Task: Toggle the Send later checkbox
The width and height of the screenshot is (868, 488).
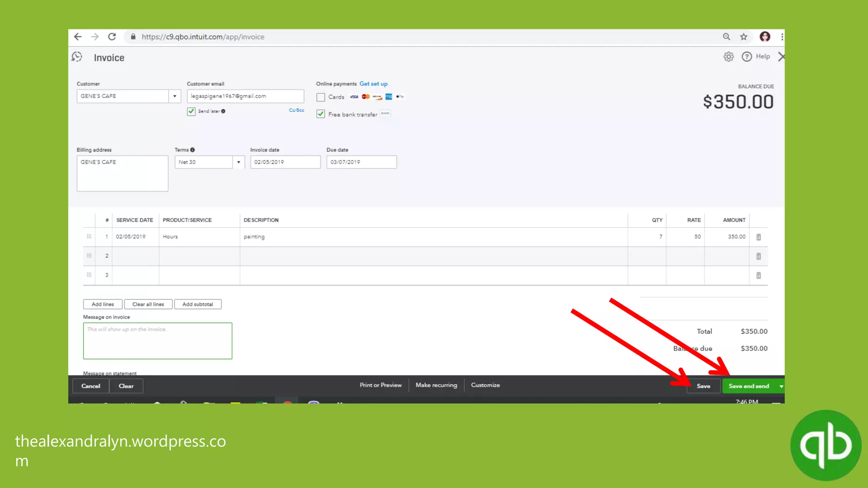Action: click(191, 111)
